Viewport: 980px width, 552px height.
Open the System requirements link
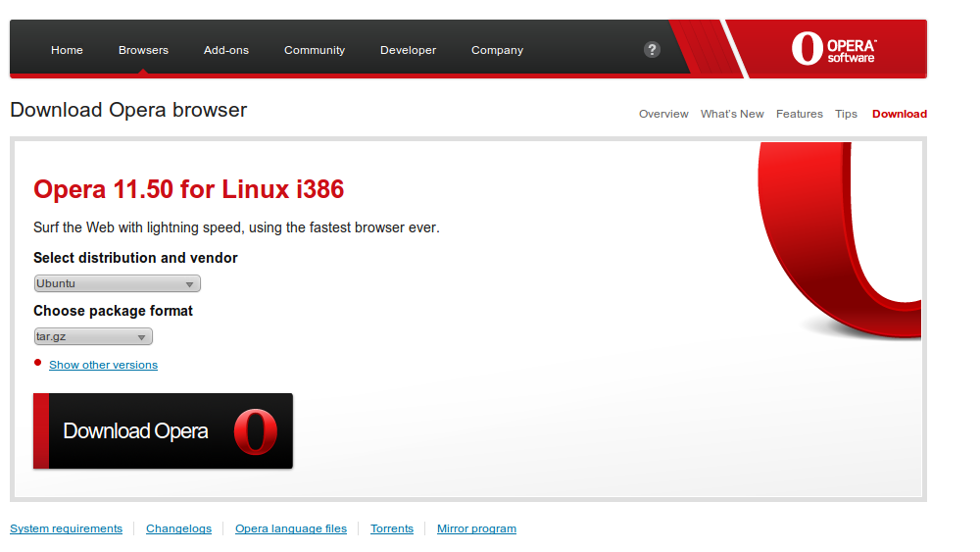click(x=67, y=528)
